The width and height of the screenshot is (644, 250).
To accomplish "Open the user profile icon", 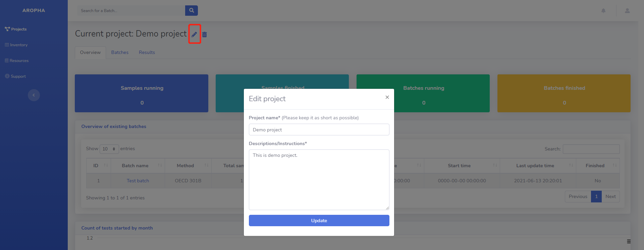I will click(x=627, y=11).
